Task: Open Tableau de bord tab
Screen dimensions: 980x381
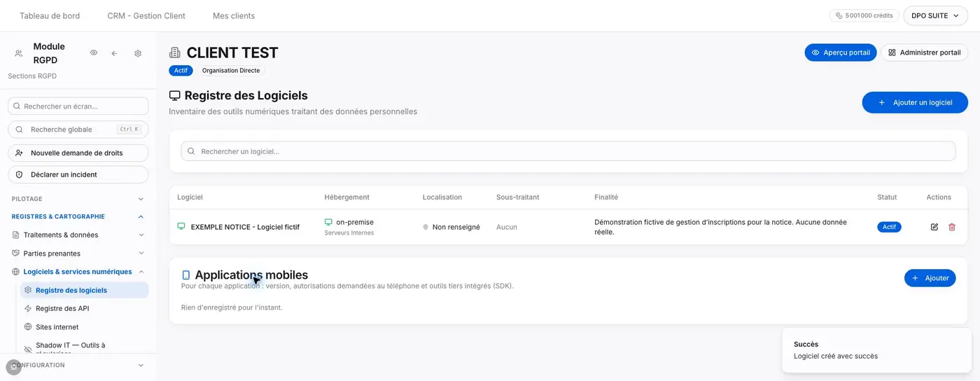Action: pos(50,15)
